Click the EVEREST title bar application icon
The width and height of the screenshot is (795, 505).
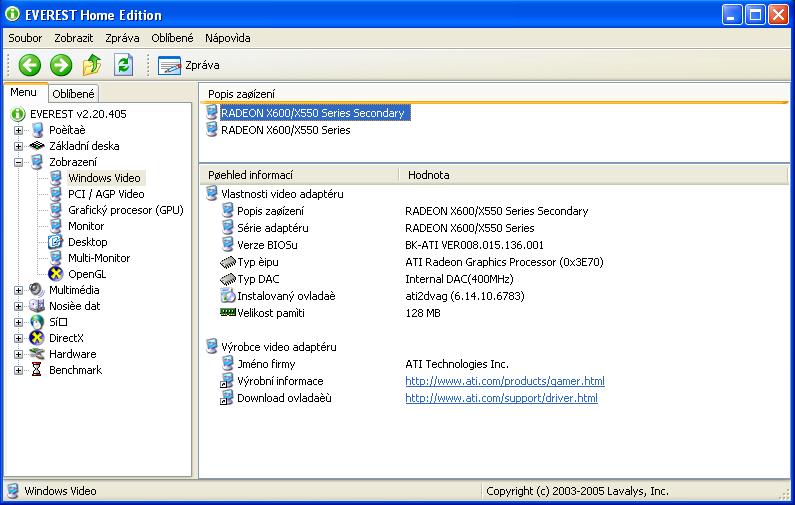13,14
